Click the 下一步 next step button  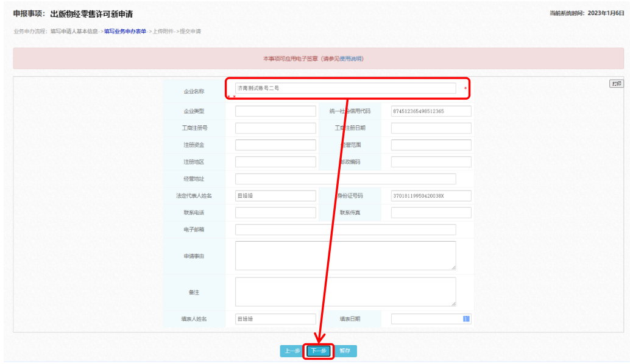point(318,351)
